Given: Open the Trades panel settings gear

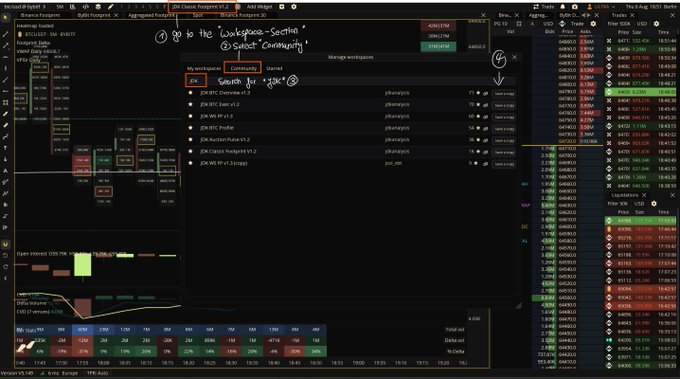Looking at the screenshot, I should [x=656, y=24].
